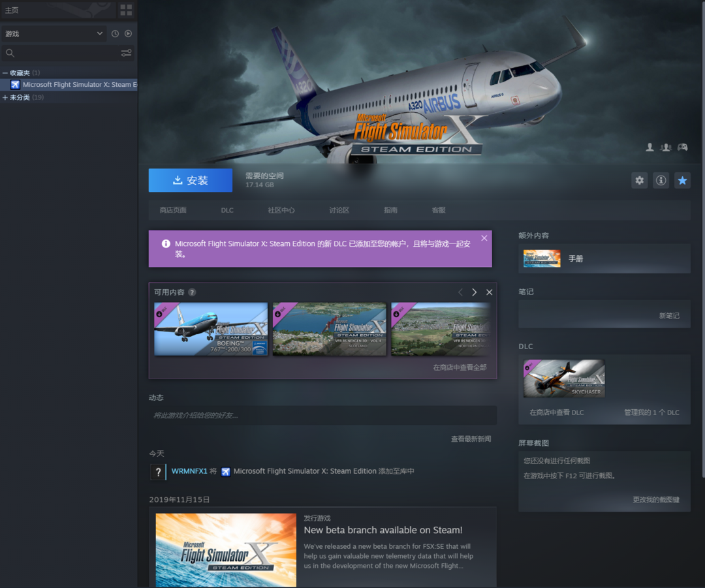The width and height of the screenshot is (705, 588).
Task: Open New beta branch news headline
Action: (383, 530)
